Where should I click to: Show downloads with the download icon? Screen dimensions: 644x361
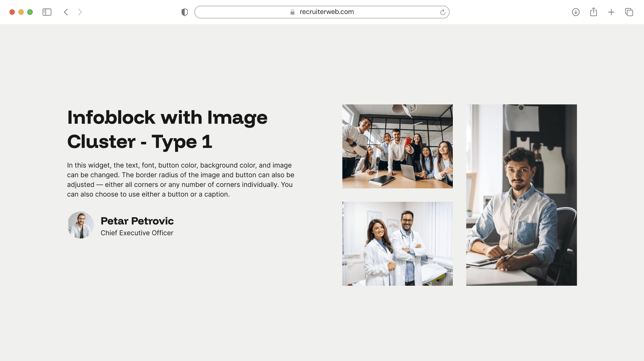coord(576,12)
